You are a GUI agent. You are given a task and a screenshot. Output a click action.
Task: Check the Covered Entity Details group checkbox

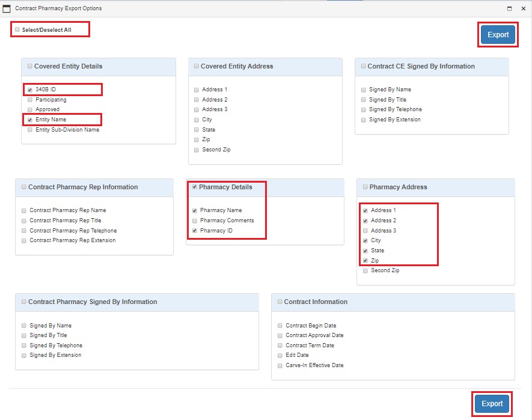30,66
